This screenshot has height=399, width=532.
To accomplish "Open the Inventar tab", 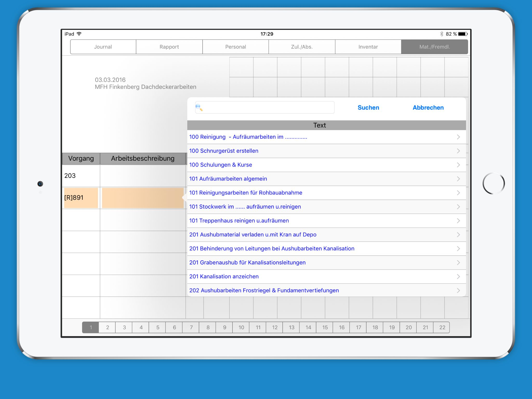I will (368, 47).
